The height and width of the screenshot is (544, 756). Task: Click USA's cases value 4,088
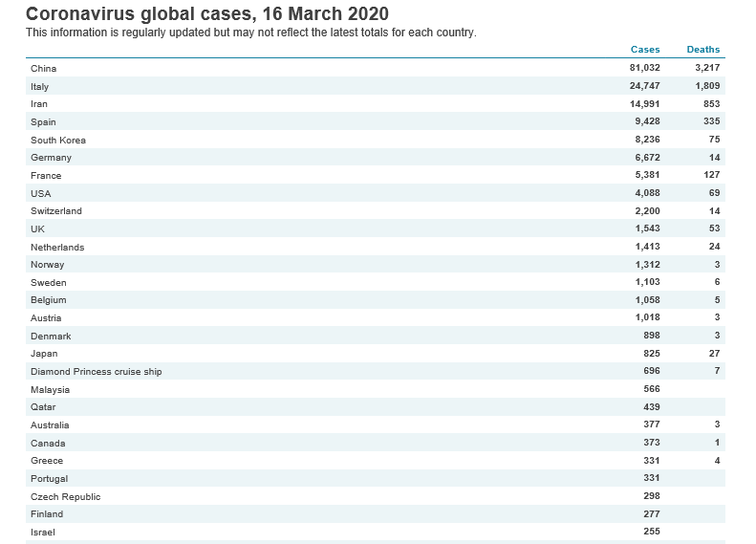(x=647, y=193)
